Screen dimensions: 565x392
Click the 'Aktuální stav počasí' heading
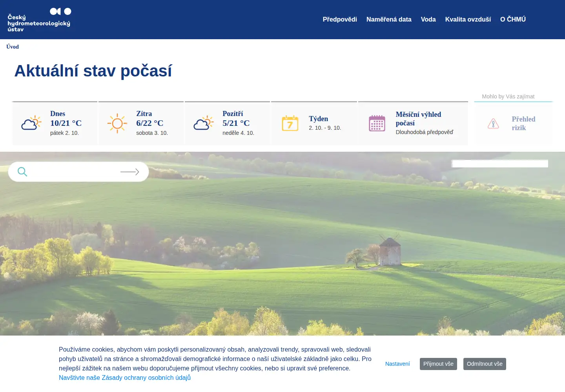pyautogui.click(x=93, y=71)
